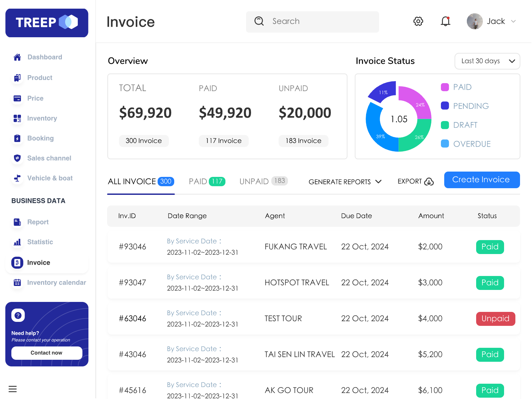Switch to the All Invoice tab
532x399 pixels.
(141, 182)
